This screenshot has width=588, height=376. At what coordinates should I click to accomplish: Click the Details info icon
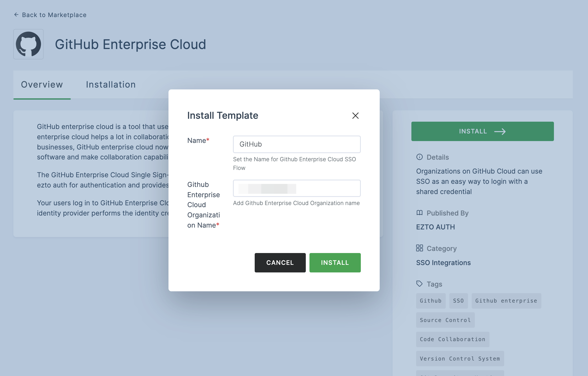(420, 157)
